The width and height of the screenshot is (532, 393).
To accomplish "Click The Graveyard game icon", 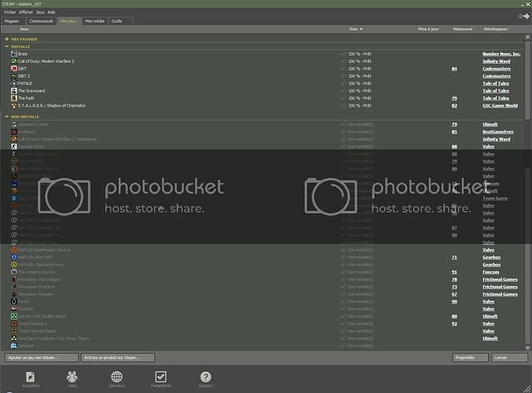I will [14, 91].
